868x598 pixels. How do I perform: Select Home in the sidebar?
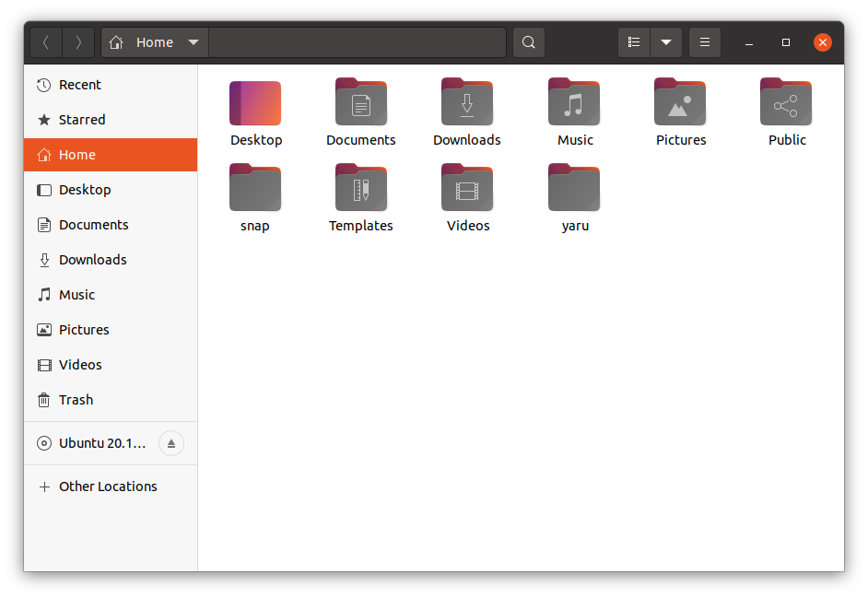click(x=111, y=155)
